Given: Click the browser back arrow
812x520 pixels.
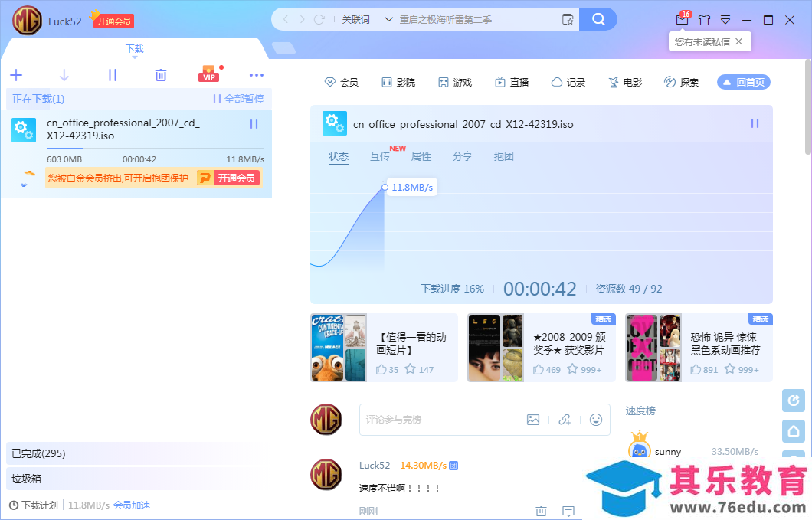Looking at the screenshot, I should click(285, 20).
